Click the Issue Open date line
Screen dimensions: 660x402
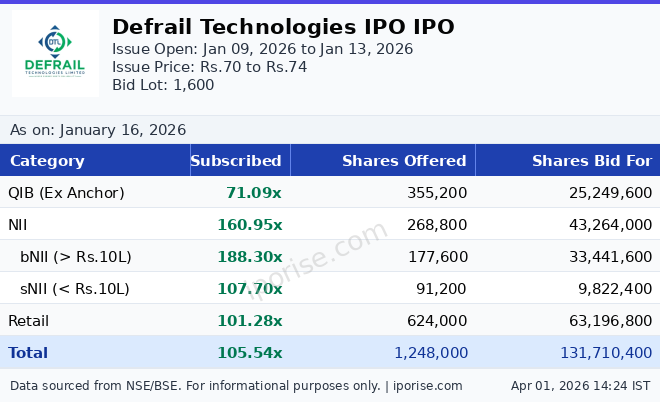point(262,49)
